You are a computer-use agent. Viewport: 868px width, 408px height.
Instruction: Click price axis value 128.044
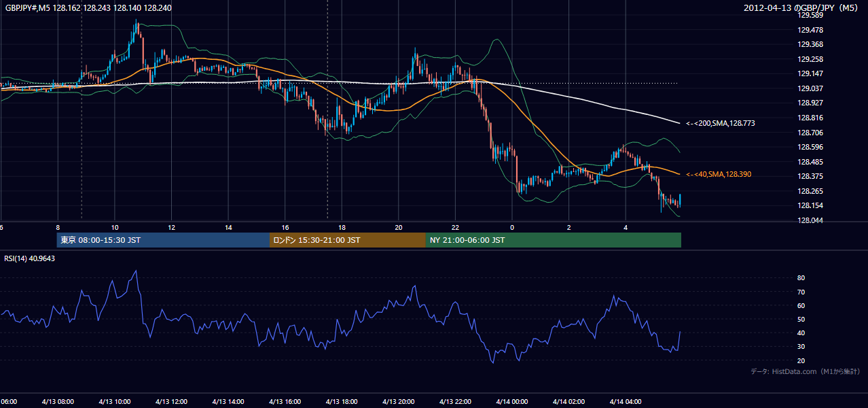coord(810,220)
